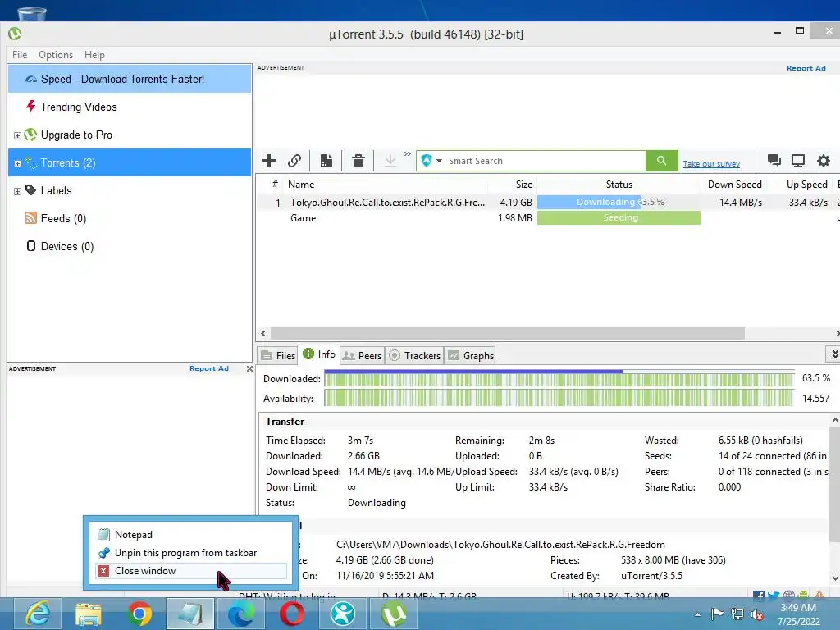Switch to the Info tab
This screenshot has width=840, height=630.
[319, 354]
